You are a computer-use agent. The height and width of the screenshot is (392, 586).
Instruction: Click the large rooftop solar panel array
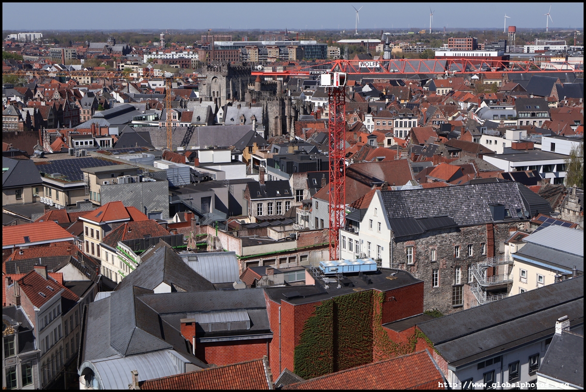73,167
